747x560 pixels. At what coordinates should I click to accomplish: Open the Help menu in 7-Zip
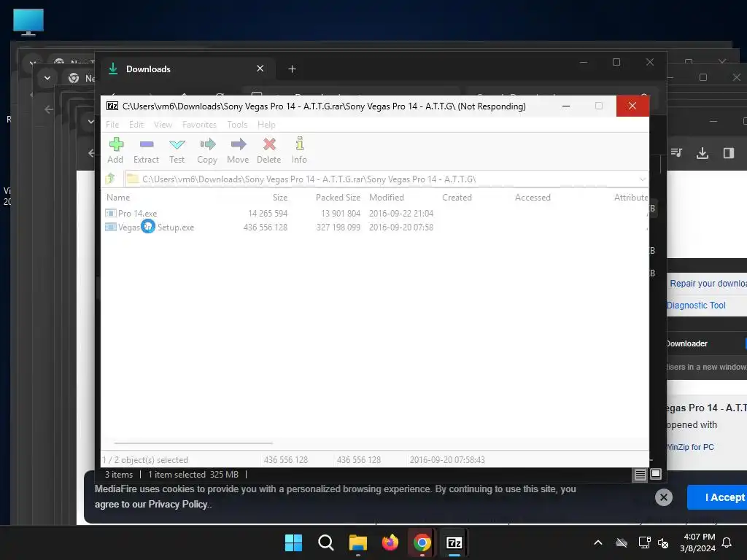click(x=266, y=124)
